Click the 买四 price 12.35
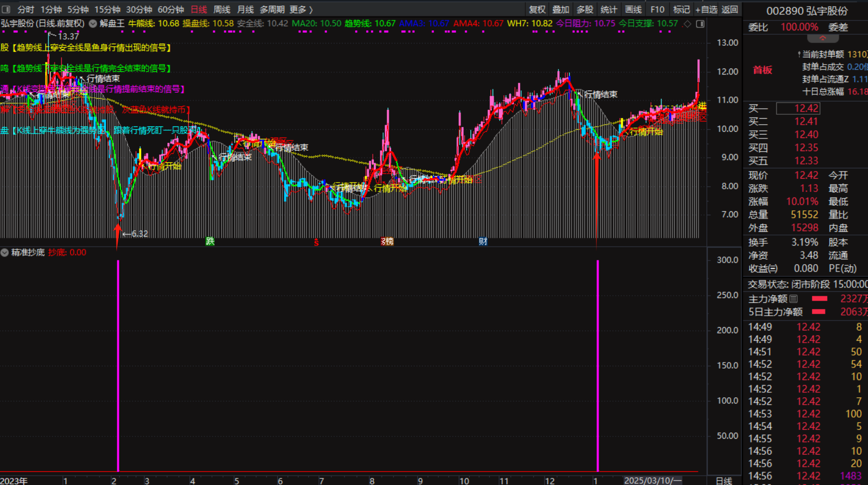Image resolution: width=868 pixels, height=485 pixels. pyautogui.click(x=806, y=148)
